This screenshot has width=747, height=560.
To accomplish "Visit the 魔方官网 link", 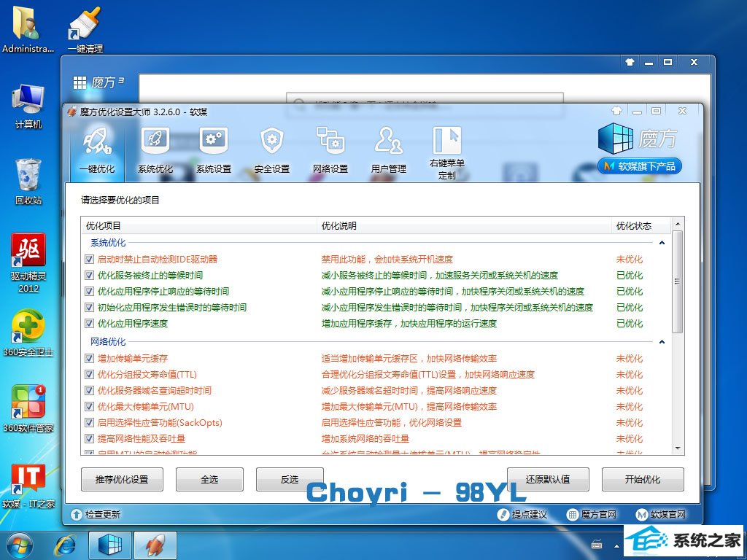I will coord(592,514).
